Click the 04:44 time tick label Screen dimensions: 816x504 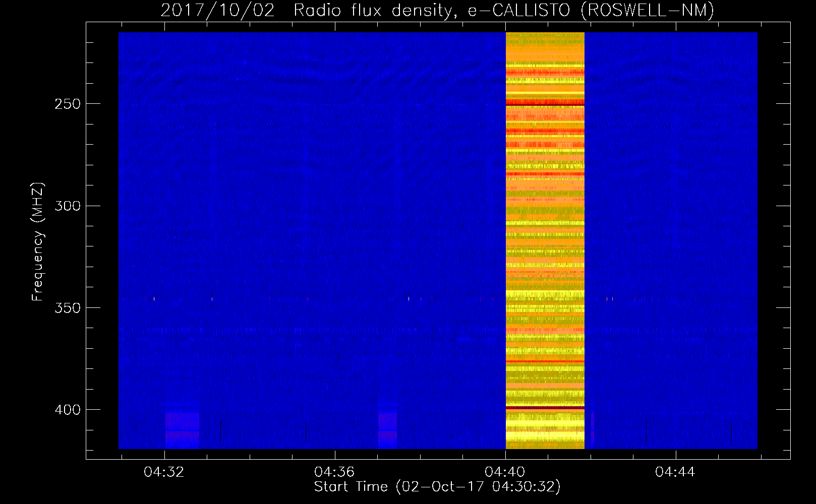675,472
